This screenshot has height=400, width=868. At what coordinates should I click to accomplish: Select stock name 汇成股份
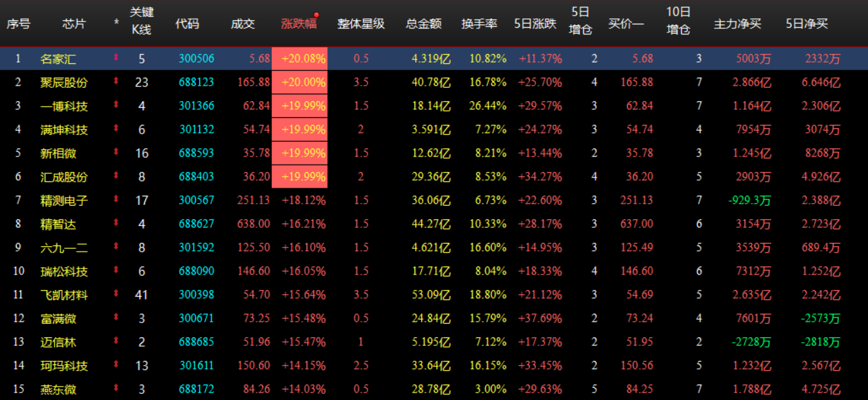point(64,177)
